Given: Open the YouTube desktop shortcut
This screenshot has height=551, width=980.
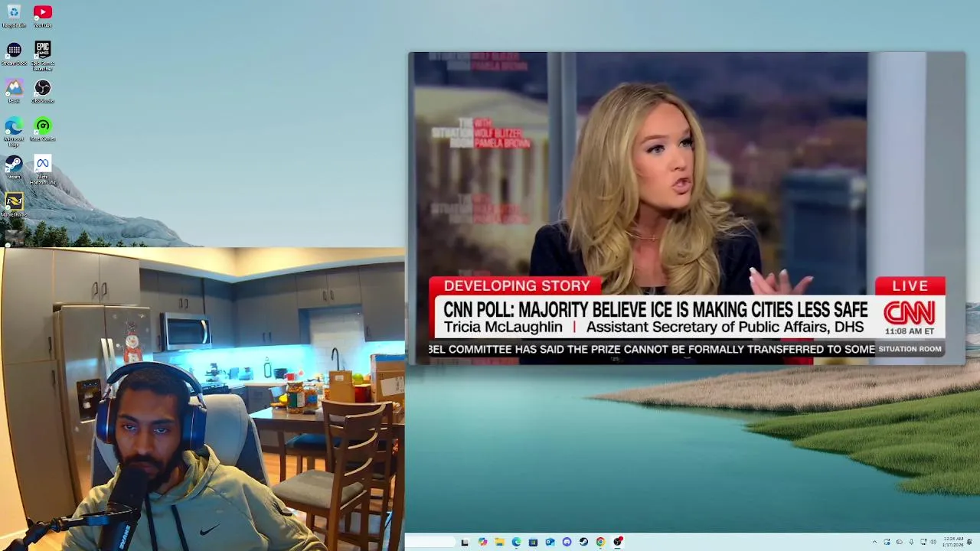Looking at the screenshot, I should coord(43,15).
